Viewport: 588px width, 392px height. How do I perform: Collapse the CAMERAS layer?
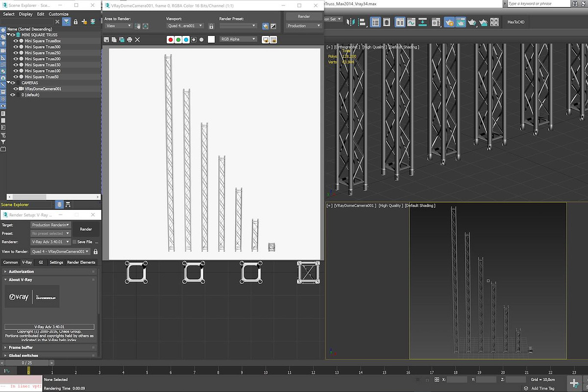[x=9, y=83]
